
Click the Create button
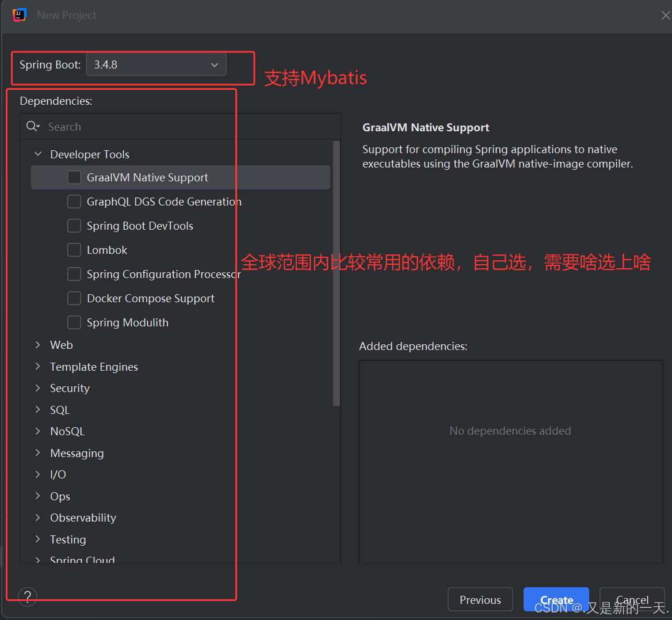point(556,599)
